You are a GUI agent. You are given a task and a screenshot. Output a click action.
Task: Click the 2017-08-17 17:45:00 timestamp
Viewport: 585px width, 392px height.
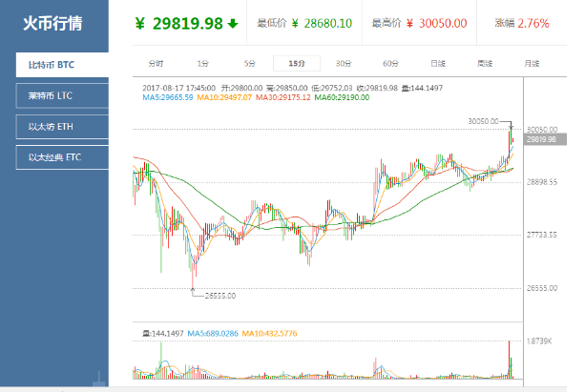tap(179, 88)
